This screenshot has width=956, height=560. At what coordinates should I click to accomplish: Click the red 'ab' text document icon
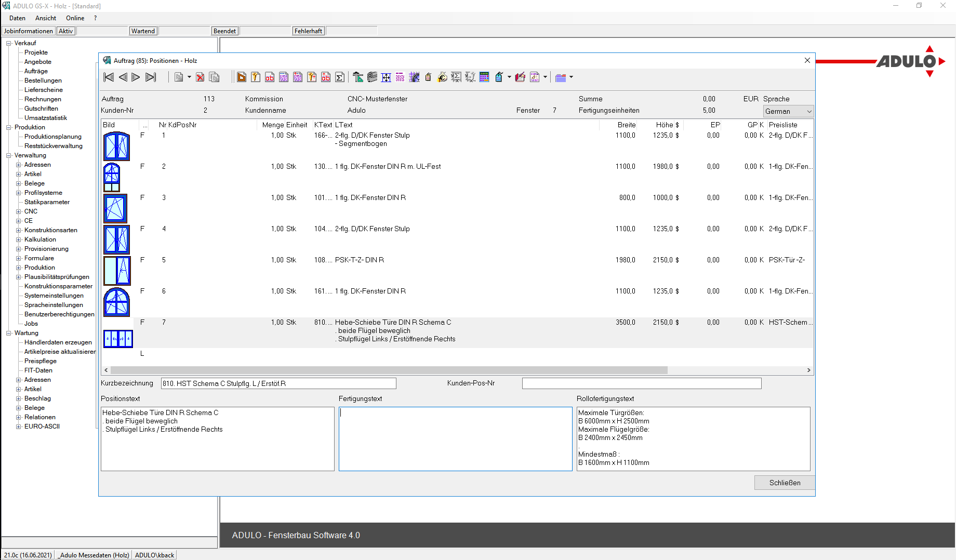point(270,77)
